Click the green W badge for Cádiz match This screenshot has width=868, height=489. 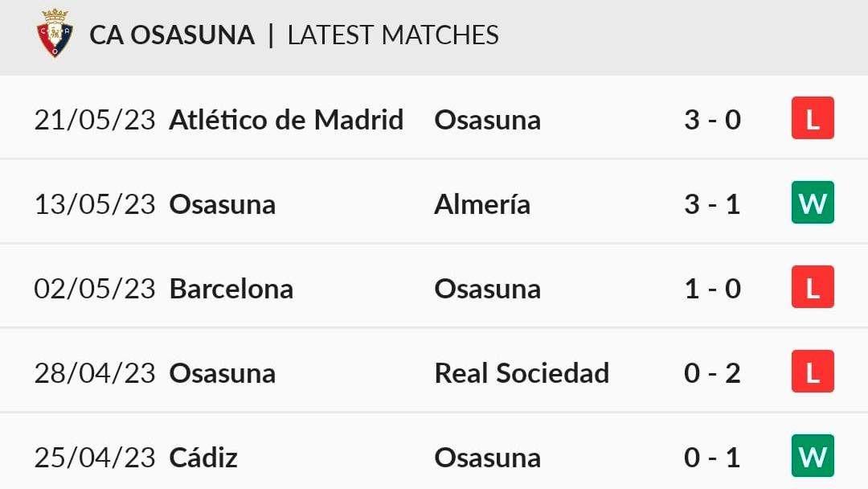point(813,456)
